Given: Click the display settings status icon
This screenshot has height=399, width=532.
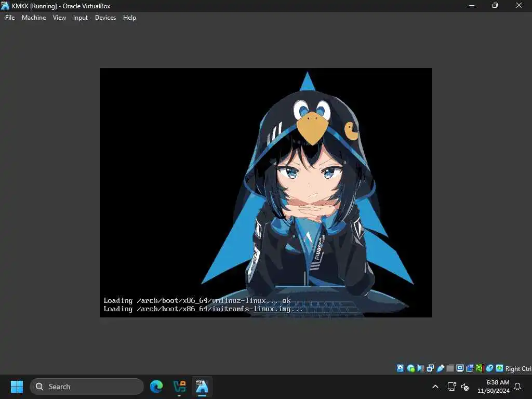Looking at the screenshot, I should (x=460, y=368).
